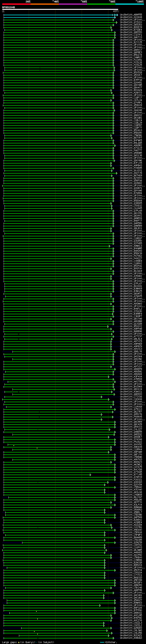Open hit UniRef100_C7IXS6
This screenshot has width=146, height=644.
click(x=131, y=397)
